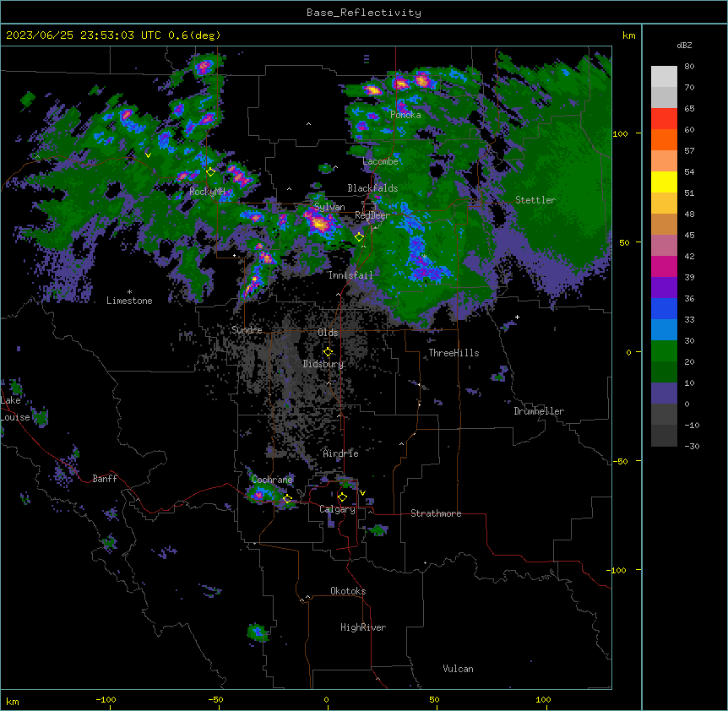Image resolution: width=728 pixels, height=711 pixels.
Task: Select the -50 tick label on right axis
Action: coord(620,461)
